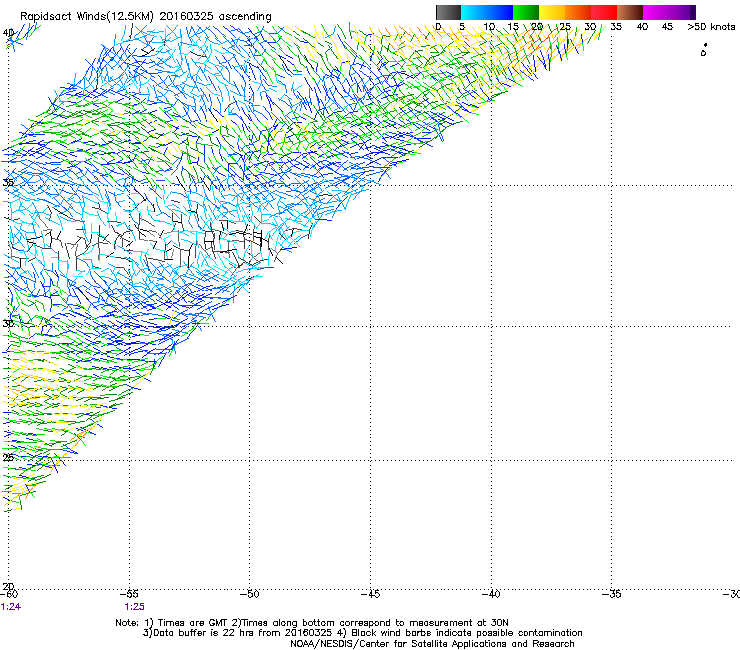740x650 pixels.
Task: Click the green 15-20 knots color segment
Action: coord(526,12)
